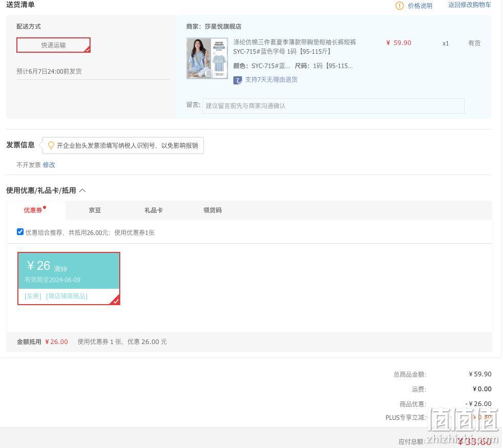This screenshot has width=503, height=448.
Task: Click the 运费 ¥0.00 value
Action: [x=482, y=389]
